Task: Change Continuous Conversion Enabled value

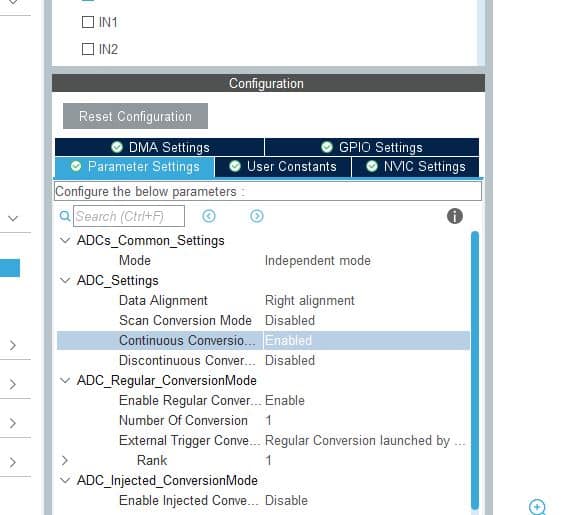Action: (x=288, y=340)
